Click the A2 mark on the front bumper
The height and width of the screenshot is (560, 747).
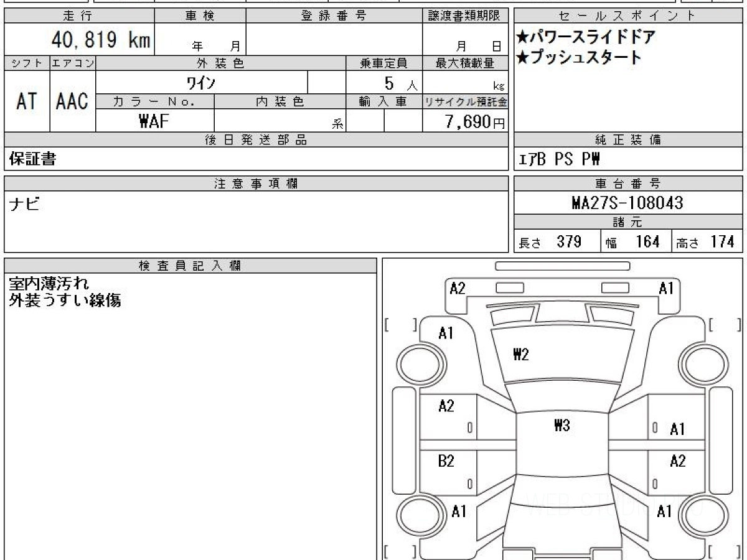[x=458, y=289]
